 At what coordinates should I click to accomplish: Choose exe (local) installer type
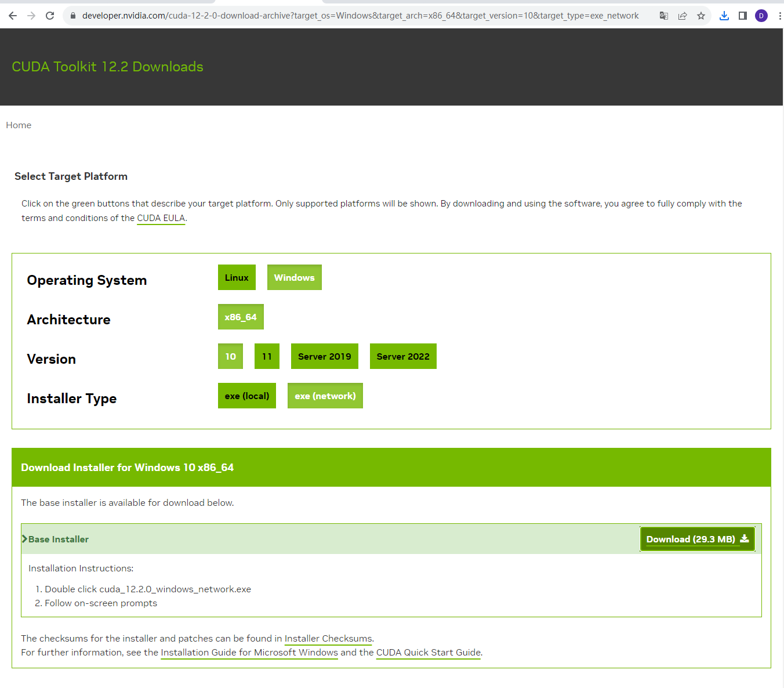point(247,396)
